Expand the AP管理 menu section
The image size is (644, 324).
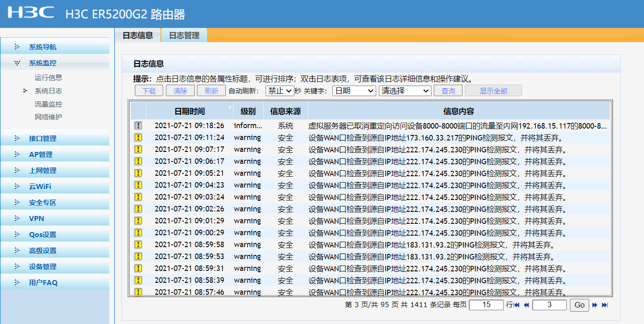coord(55,154)
